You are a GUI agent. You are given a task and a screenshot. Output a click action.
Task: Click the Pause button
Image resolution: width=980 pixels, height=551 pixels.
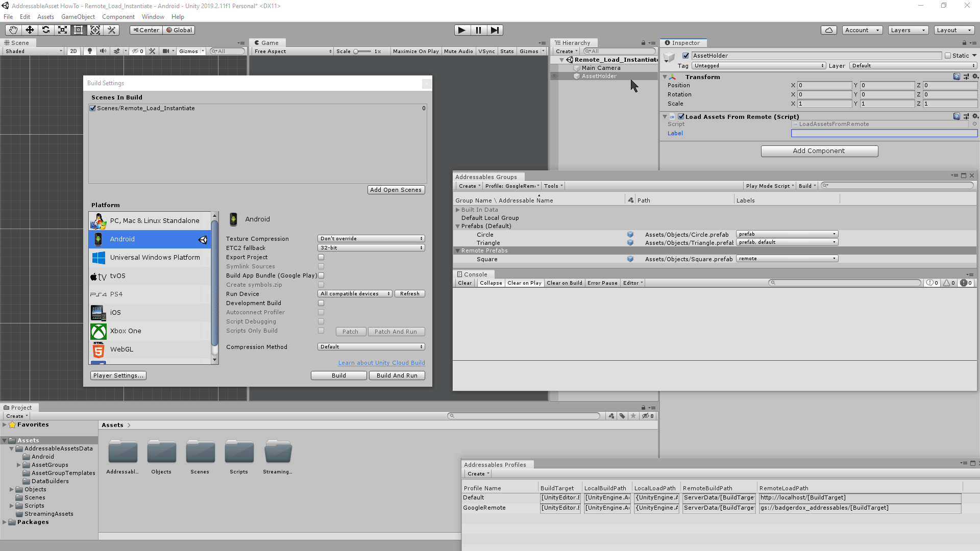point(478,30)
